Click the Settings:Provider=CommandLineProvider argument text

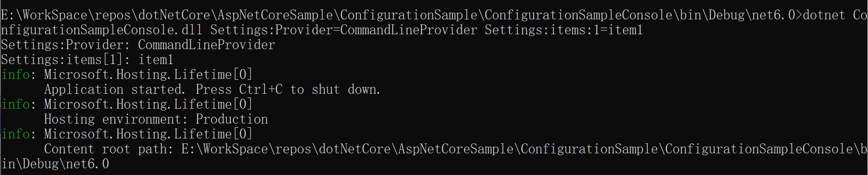pos(343,30)
